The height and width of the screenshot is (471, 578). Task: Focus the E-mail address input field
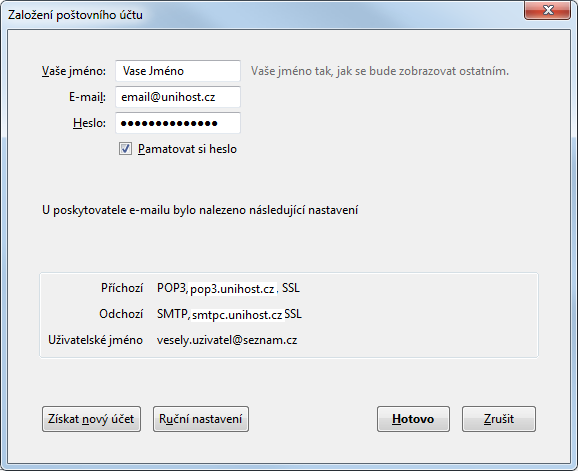point(178,97)
